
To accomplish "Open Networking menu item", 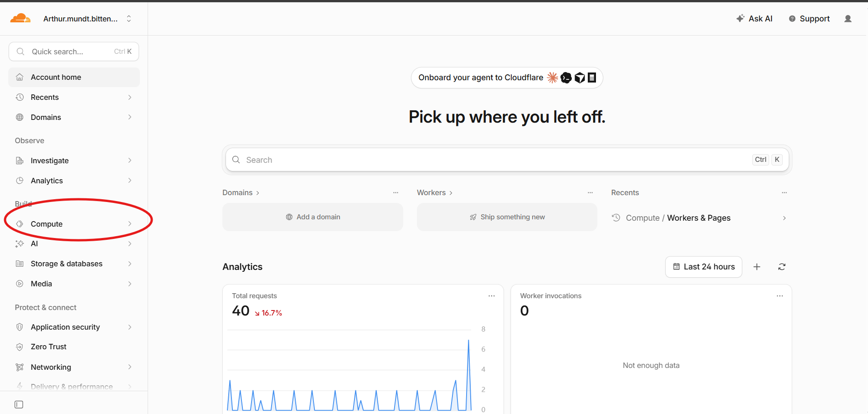I will 74,367.
